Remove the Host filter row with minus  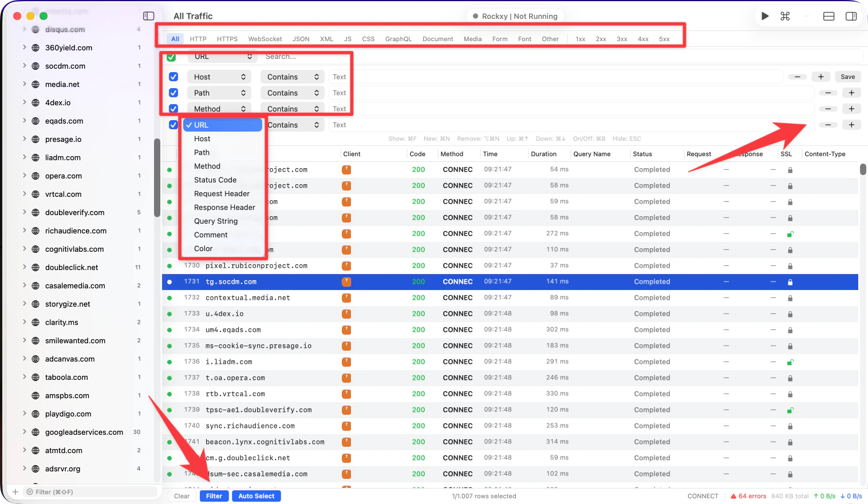click(798, 77)
